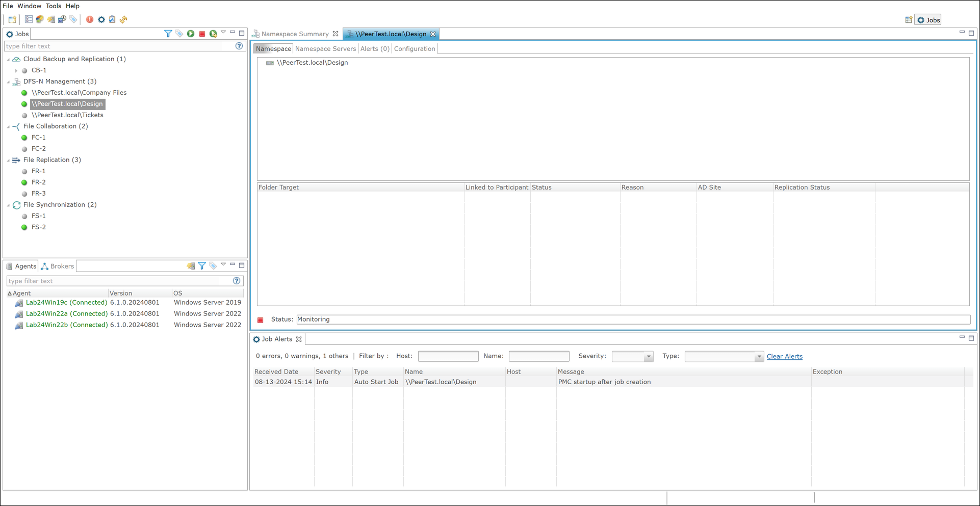Click the Host filter input in Job Alerts

click(448, 356)
